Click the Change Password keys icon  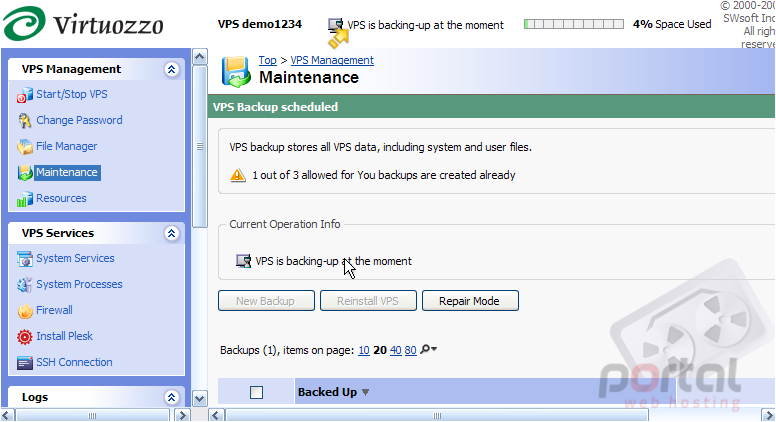pos(25,121)
